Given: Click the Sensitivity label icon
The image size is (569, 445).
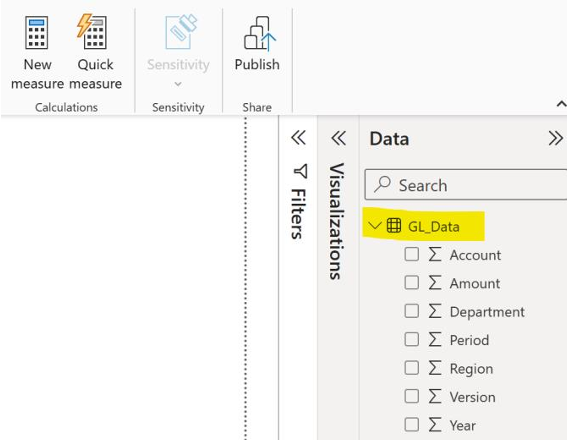Looking at the screenshot, I should [x=180, y=32].
